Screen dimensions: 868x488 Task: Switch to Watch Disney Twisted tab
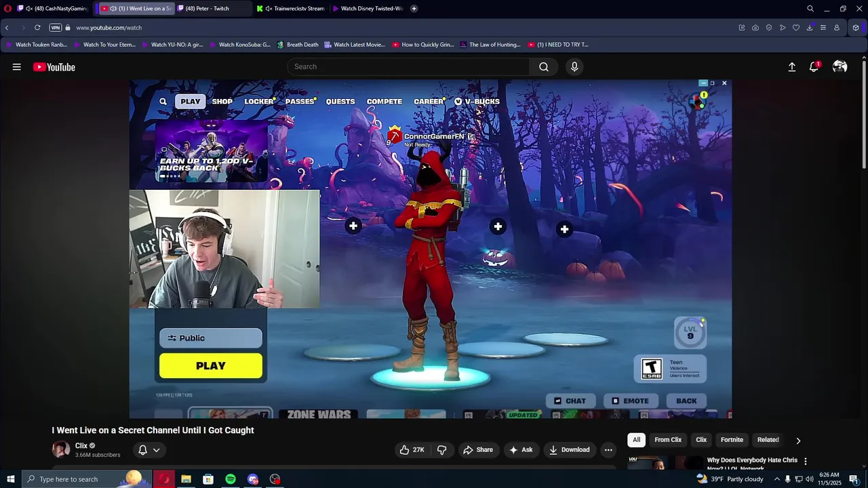(x=367, y=9)
